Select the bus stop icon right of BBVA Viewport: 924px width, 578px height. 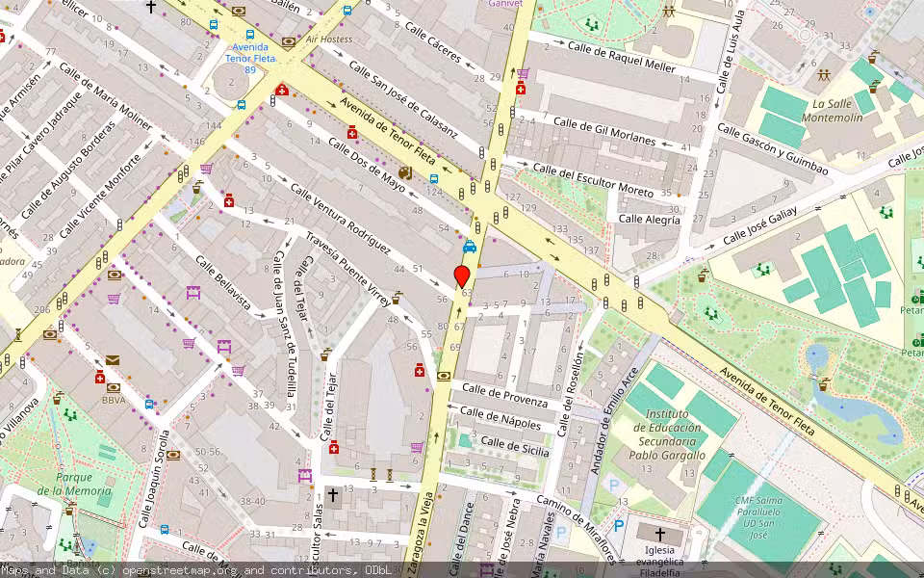click(149, 404)
